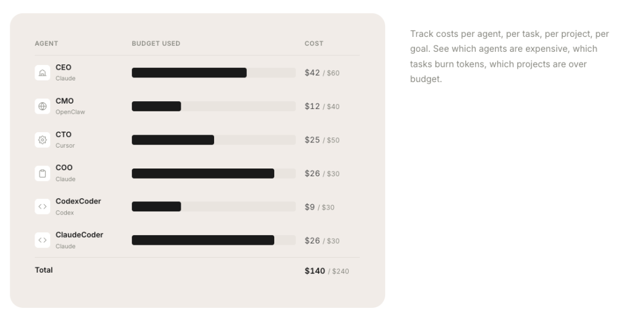Select the AGENT column header
Viewport: 644px width, 315px height.
[47, 43]
